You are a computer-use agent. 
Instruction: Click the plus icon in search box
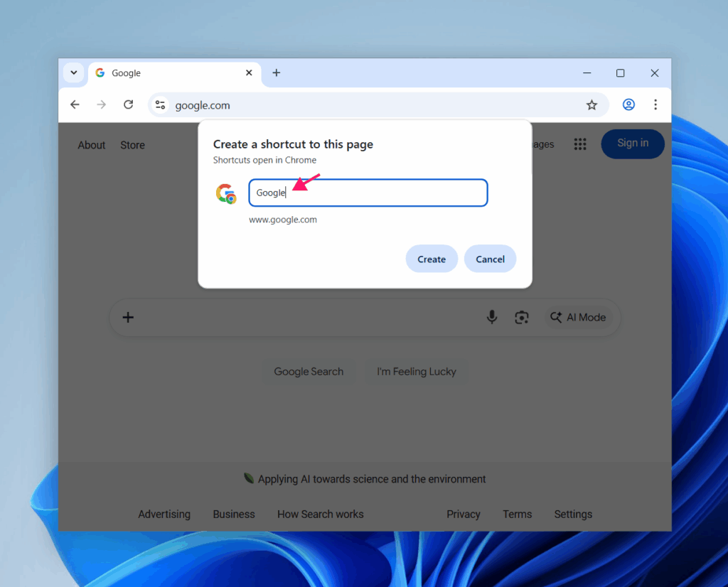128,318
